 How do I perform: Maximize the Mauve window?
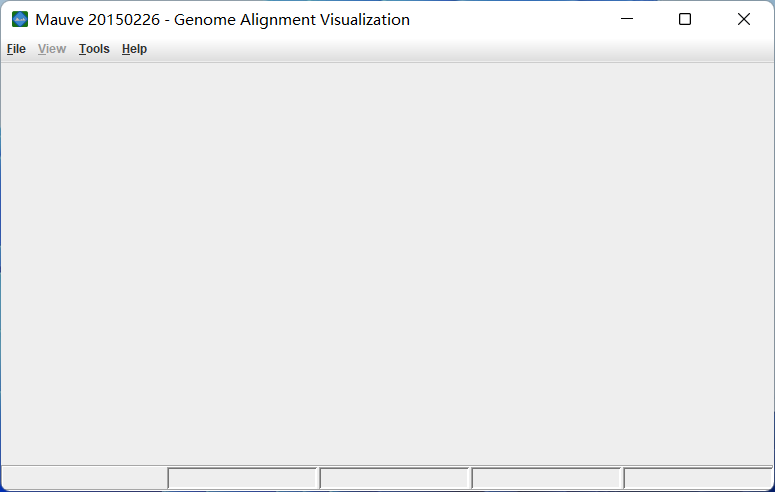685,19
